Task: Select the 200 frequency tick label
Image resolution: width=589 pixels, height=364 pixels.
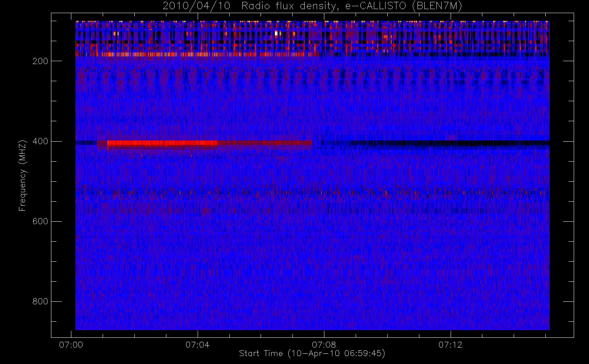Action: click(40, 61)
